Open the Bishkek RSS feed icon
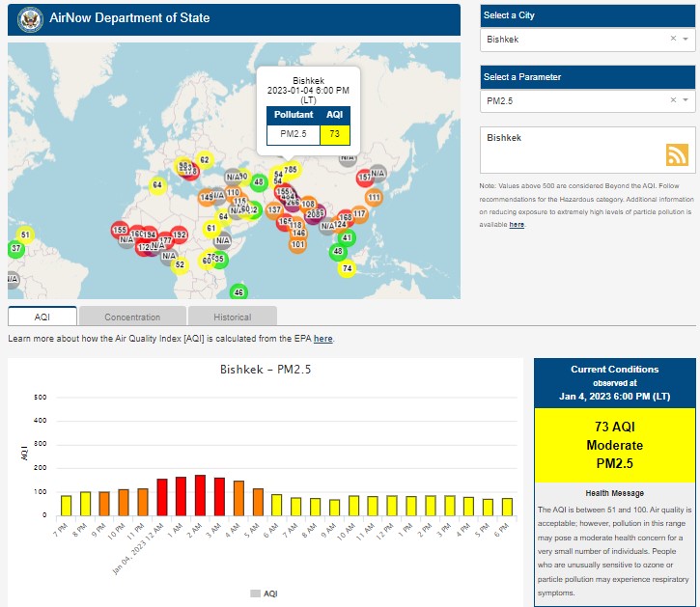 [676, 155]
